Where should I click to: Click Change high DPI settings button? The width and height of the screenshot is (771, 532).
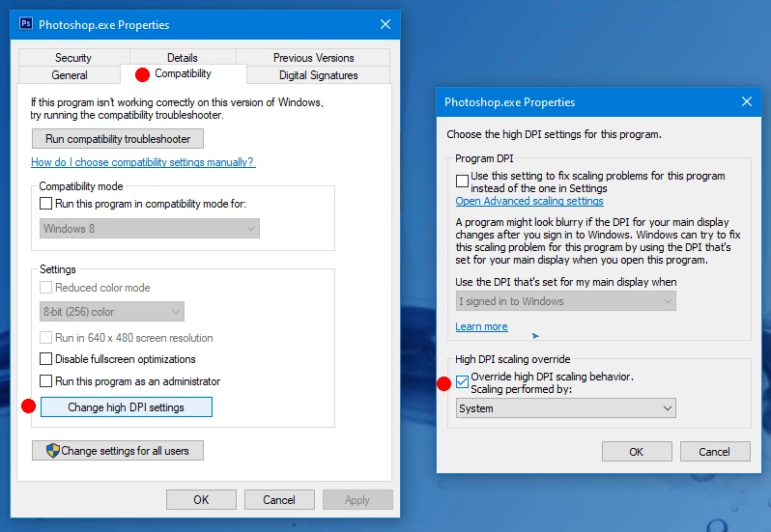pos(127,407)
